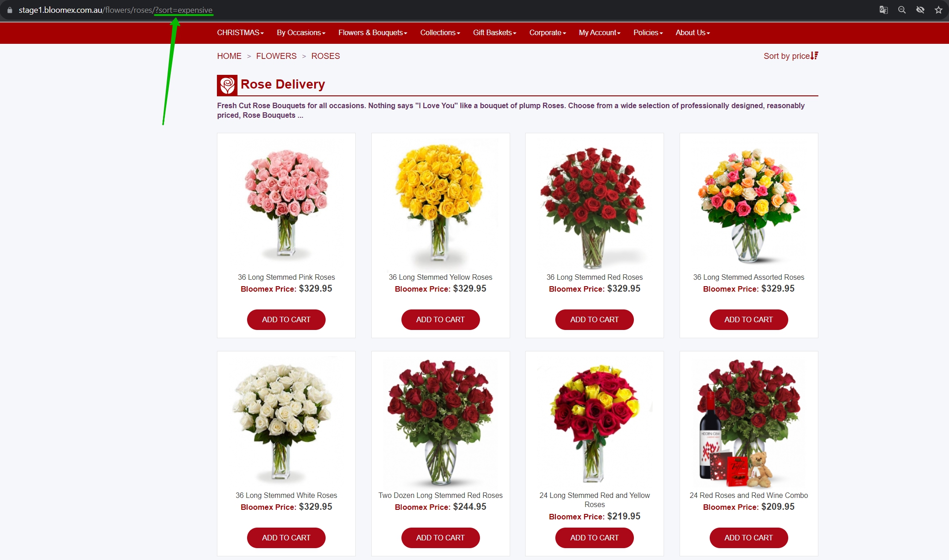The image size is (949, 560).
Task: Open the Flowers & Bouquets dropdown
Action: point(373,33)
